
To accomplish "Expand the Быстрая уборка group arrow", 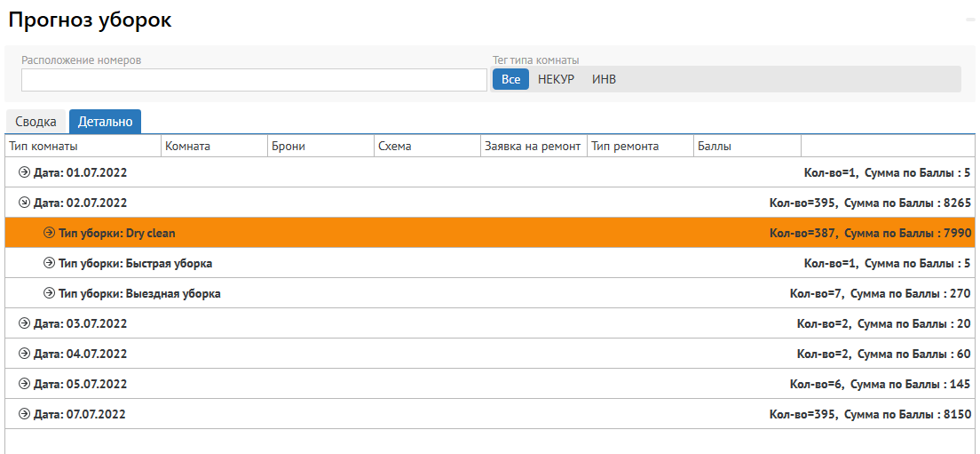I will tap(50, 263).
